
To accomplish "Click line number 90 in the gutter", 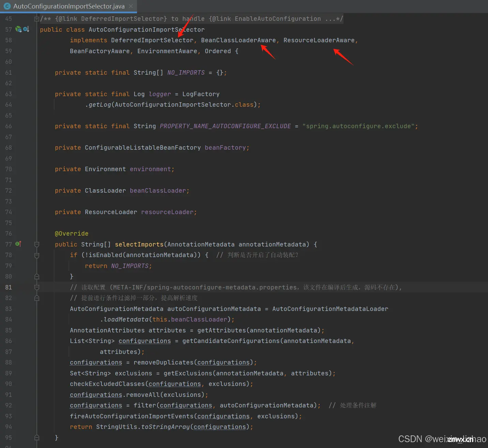I will coord(9,384).
